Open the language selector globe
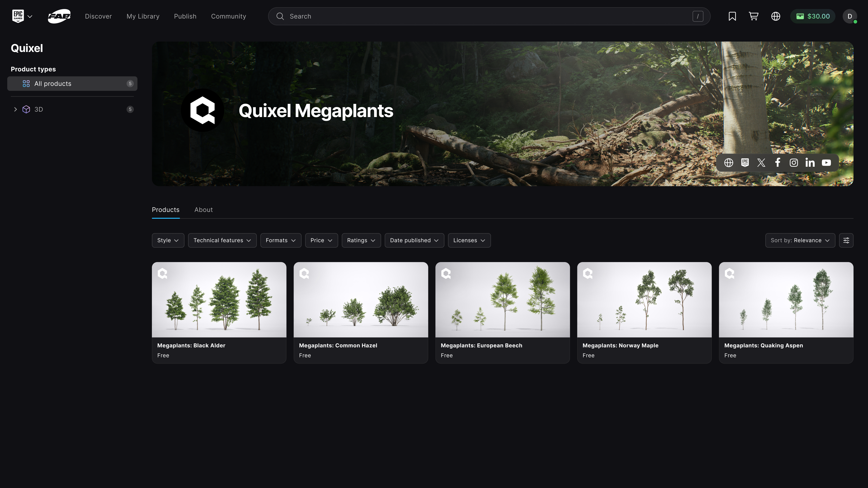This screenshot has width=868, height=488. pos(776,16)
